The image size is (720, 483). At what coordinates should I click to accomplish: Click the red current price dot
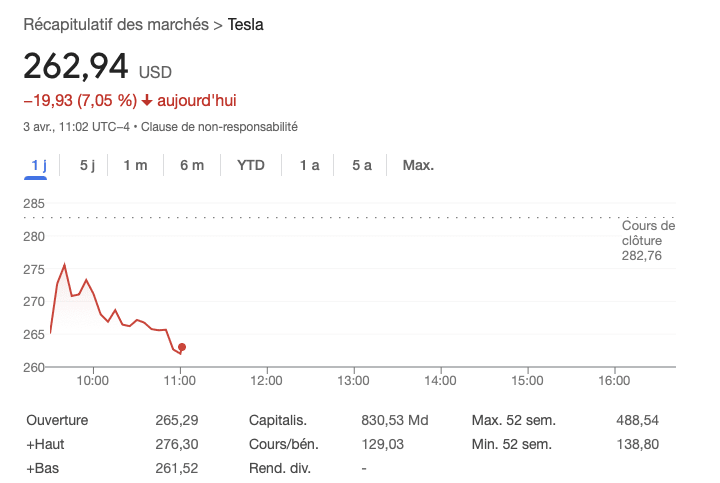pos(181,347)
